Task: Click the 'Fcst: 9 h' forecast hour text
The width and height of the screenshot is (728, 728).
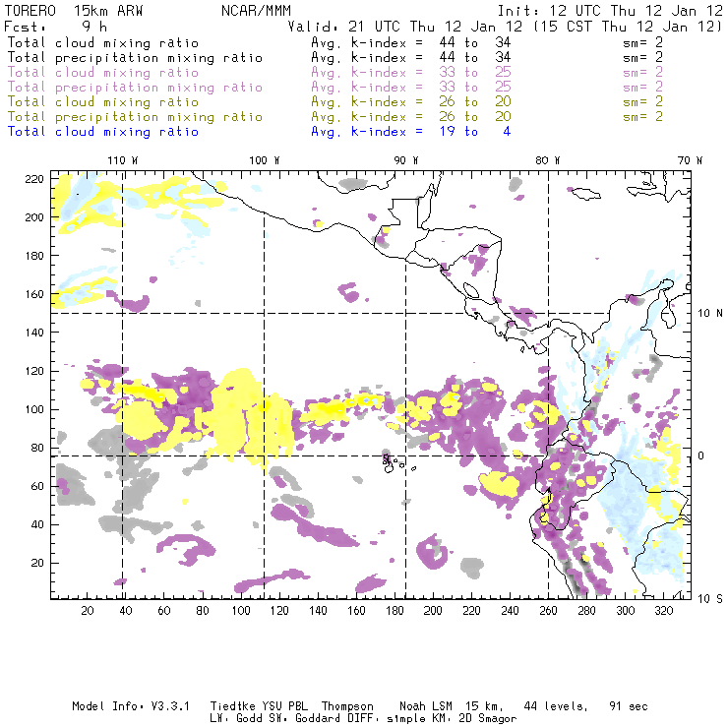Action: point(56,27)
